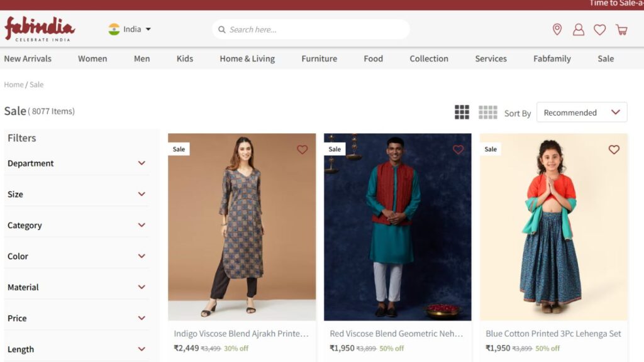Open Blue Cotton Printed 3Pc Lehenga Set title
The height and width of the screenshot is (362, 644).
(x=553, y=334)
